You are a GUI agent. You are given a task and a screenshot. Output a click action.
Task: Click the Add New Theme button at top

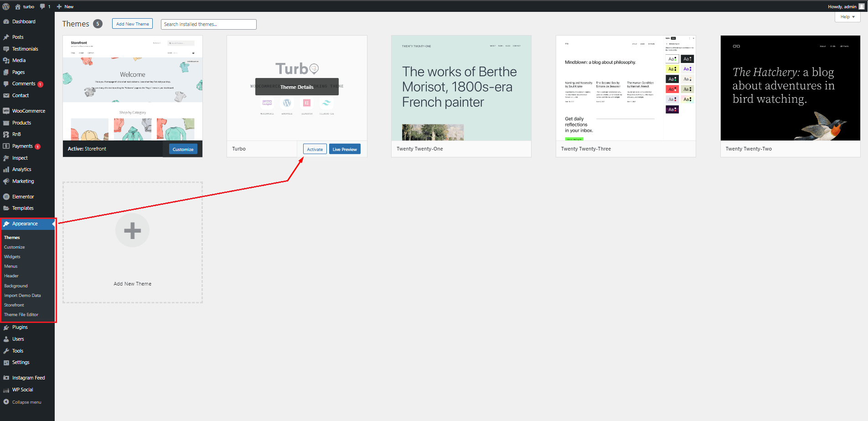click(132, 24)
